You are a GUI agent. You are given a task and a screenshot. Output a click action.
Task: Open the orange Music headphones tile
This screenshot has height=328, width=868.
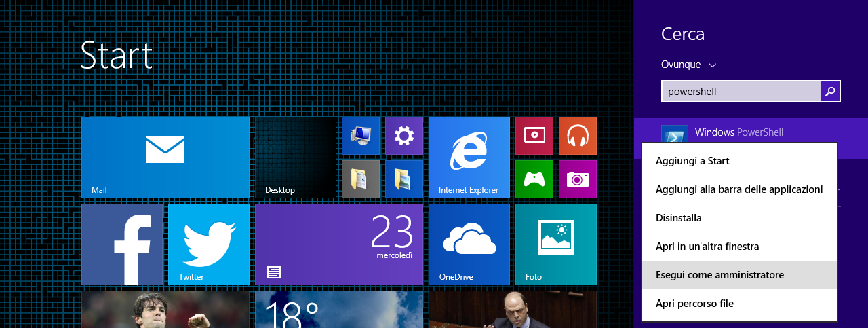[x=578, y=136]
